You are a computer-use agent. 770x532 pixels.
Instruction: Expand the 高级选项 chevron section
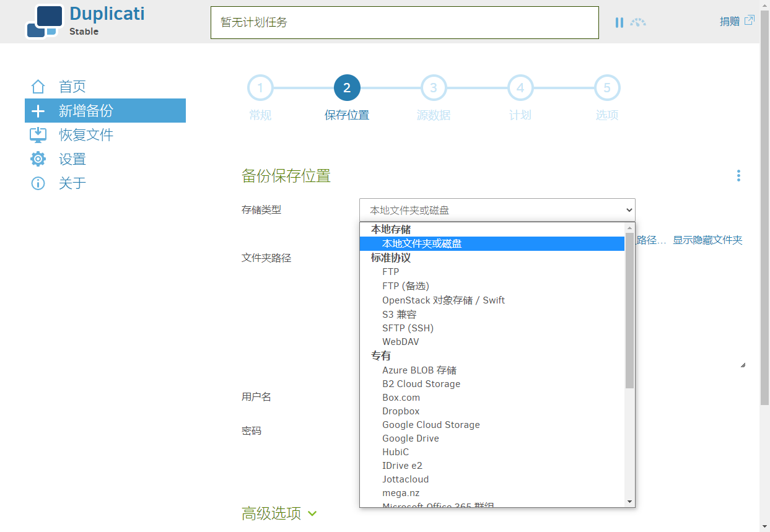[x=312, y=513]
